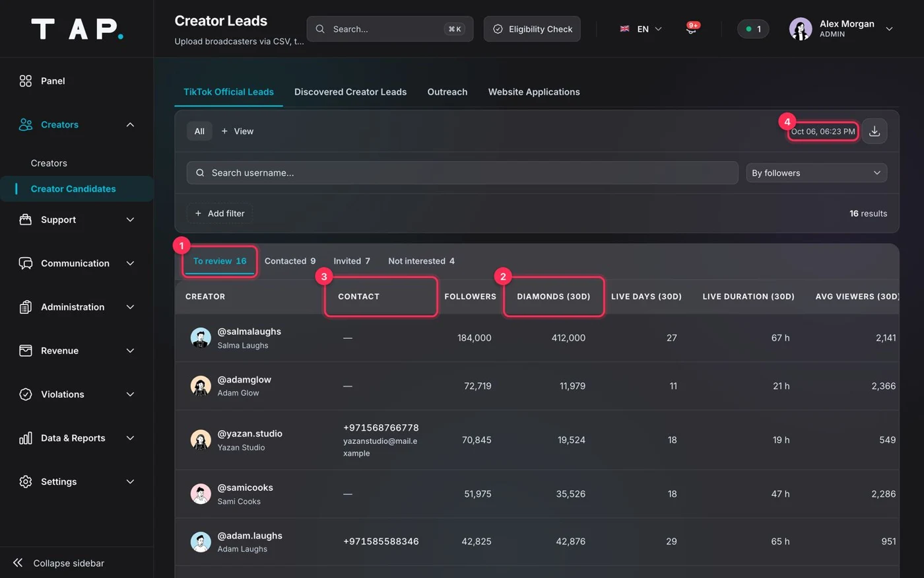Click the Violations checkmark badge icon
Screen dimensions: 924x578
26,394
